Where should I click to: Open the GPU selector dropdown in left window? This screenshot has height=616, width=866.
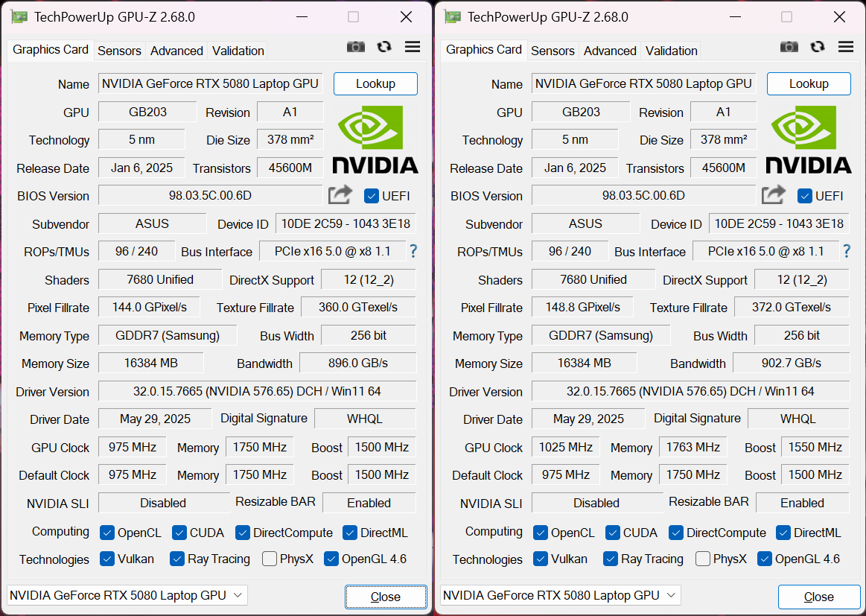tap(127, 595)
